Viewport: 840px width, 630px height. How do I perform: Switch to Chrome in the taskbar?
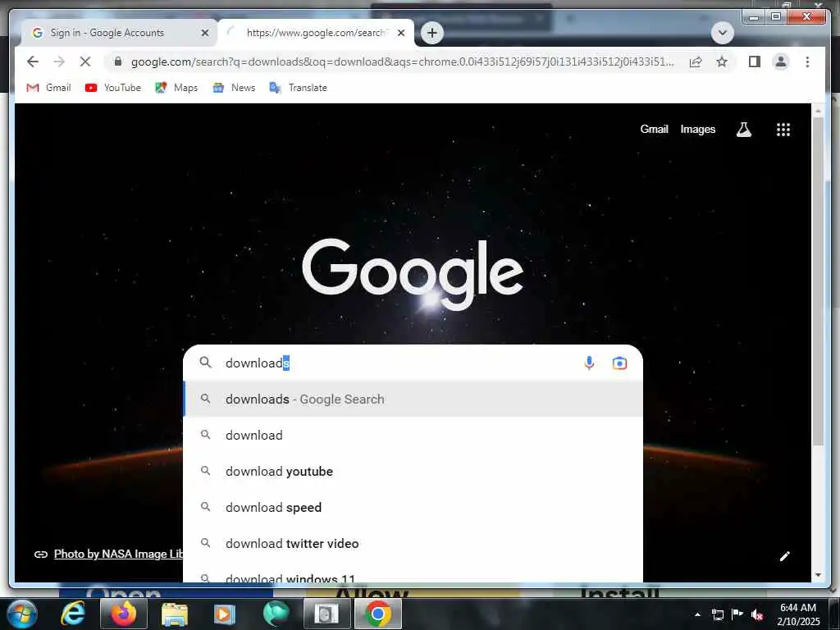point(377,614)
